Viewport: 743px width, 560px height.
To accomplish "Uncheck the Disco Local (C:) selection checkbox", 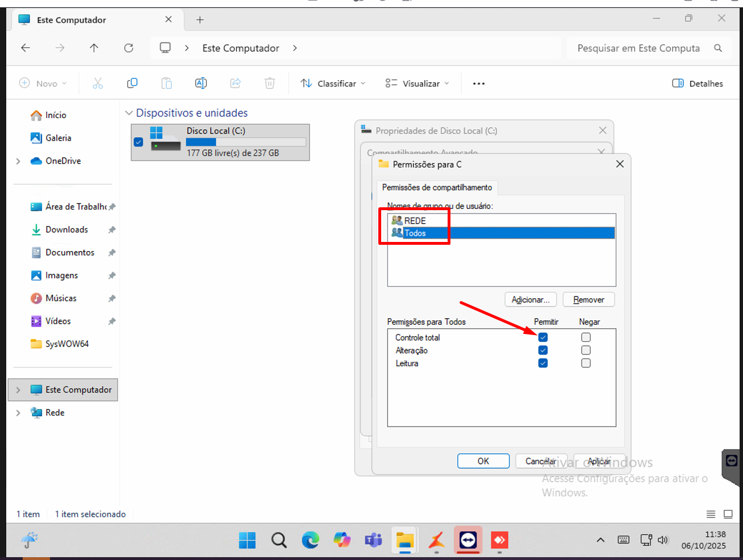I will [139, 142].
